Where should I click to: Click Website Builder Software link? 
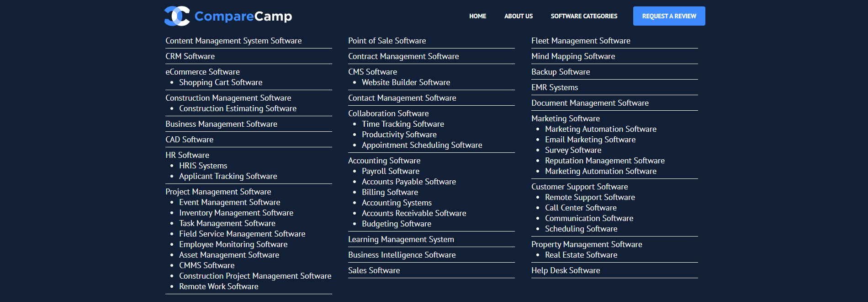[406, 82]
